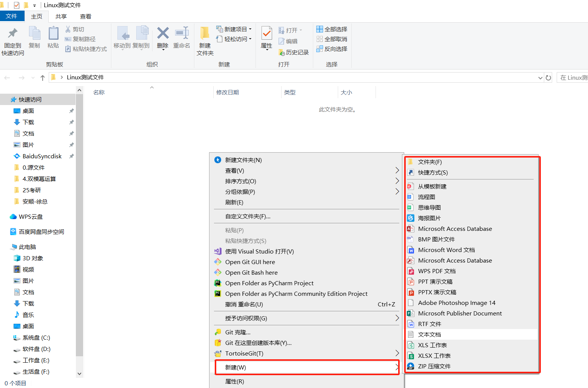
Task: Choose Open Git Bash here
Action: tap(306, 272)
